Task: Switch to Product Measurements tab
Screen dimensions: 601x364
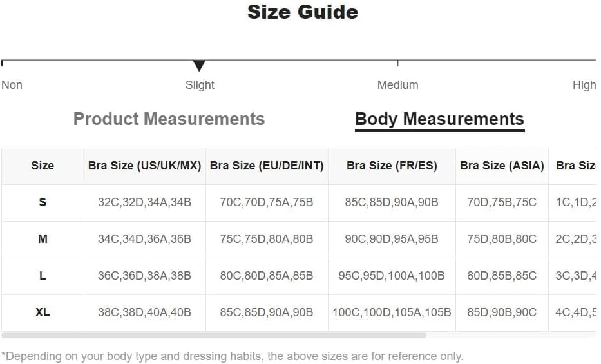Action: click(169, 119)
